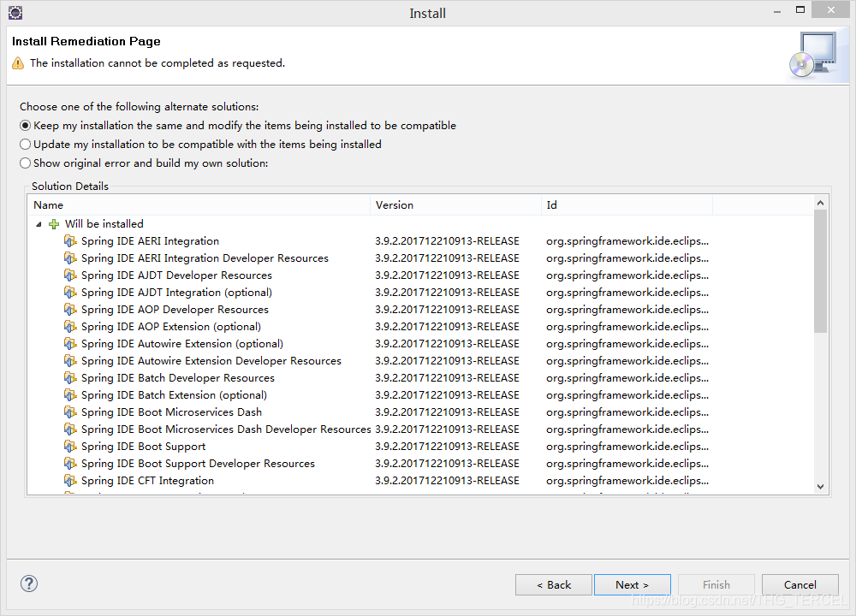Click icon beside Batch Extension (optional)
This screenshot has width=856, height=616.
pyautogui.click(x=70, y=394)
